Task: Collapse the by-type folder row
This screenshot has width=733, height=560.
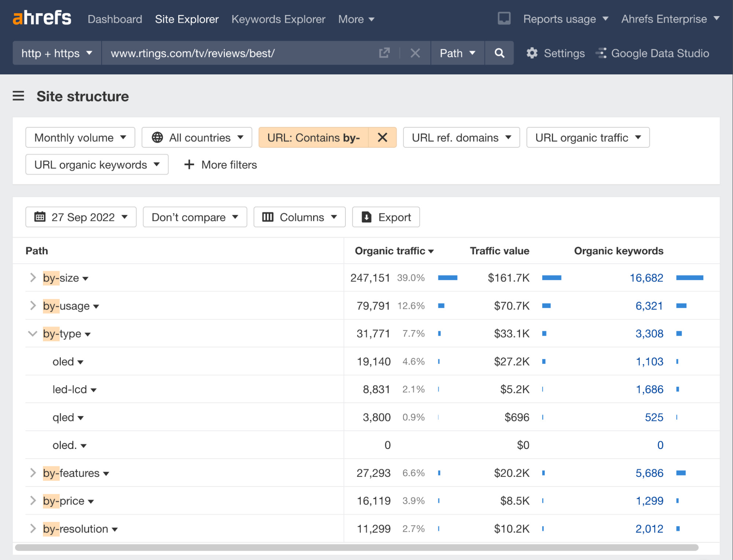Action: coord(33,334)
